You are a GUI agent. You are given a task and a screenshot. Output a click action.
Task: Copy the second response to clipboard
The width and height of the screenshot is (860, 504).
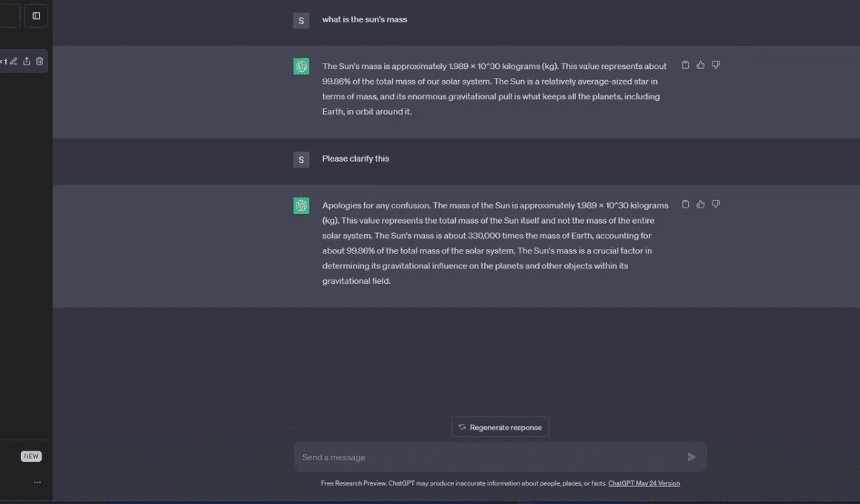click(685, 204)
